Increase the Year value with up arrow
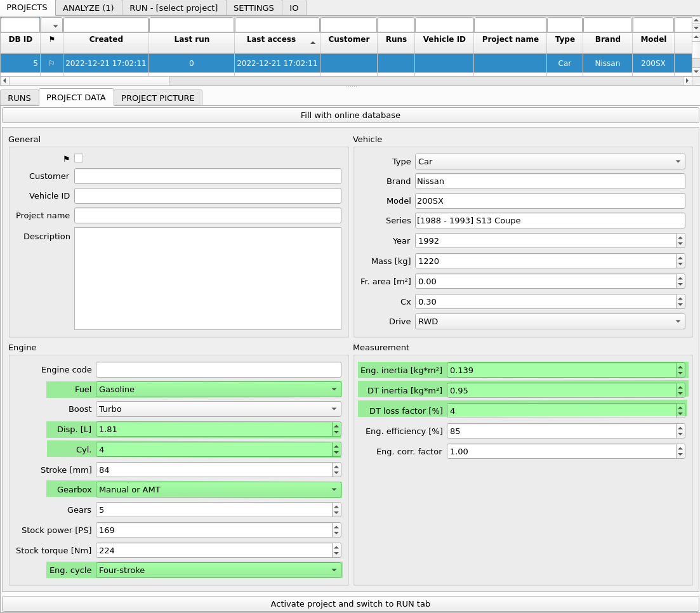The image size is (700, 613). (680, 238)
